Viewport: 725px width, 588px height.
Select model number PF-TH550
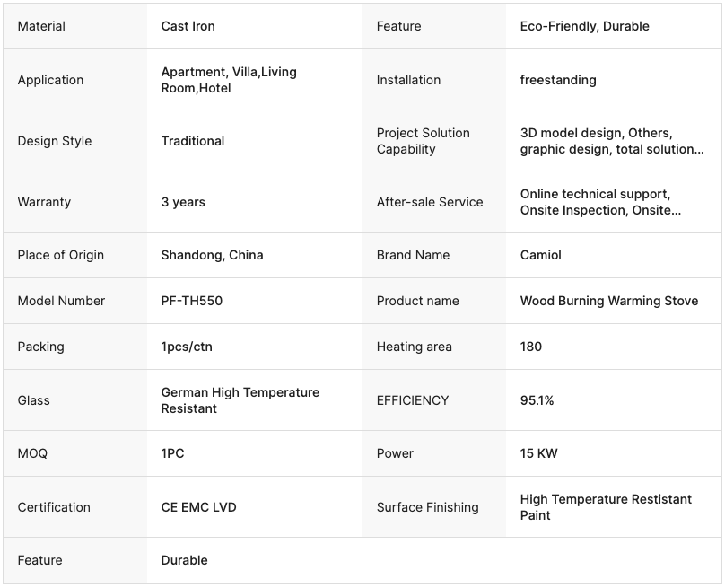(x=192, y=301)
